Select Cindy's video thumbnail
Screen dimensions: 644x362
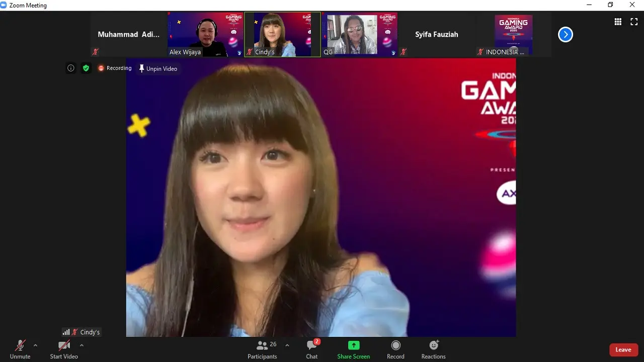pos(283,34)
